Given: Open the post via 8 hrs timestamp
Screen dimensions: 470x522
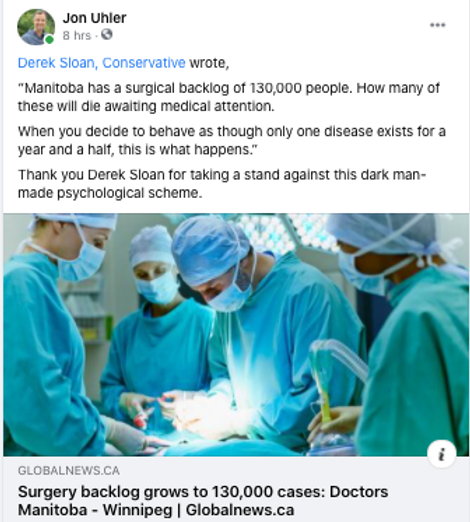Looking at the screenshot, I should tap(77, 35).
